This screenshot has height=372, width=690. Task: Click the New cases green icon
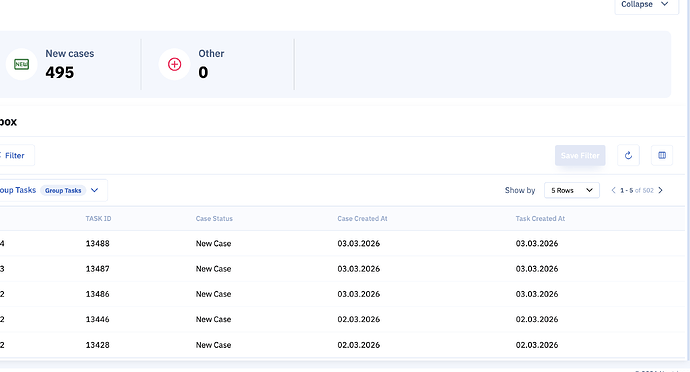(22, 64)
